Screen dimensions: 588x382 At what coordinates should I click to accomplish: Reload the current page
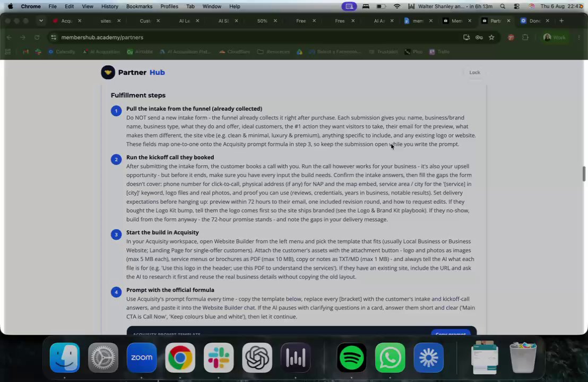(x=37, y=37)
